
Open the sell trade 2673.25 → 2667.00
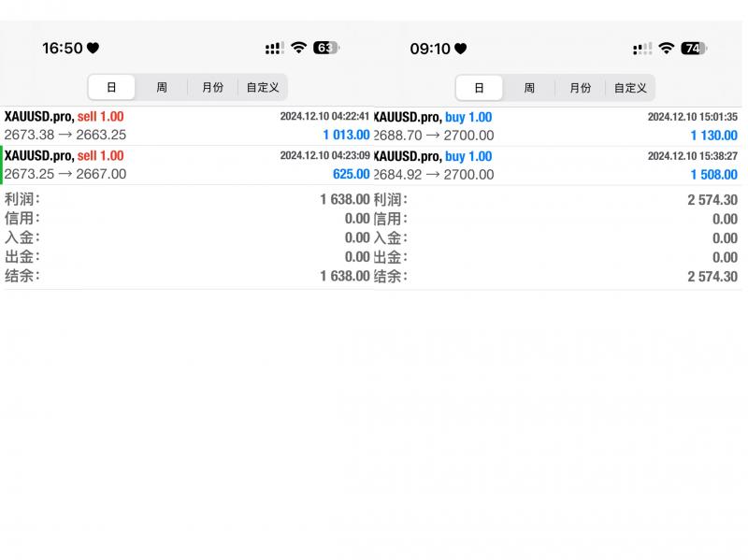tap(187, 165)
